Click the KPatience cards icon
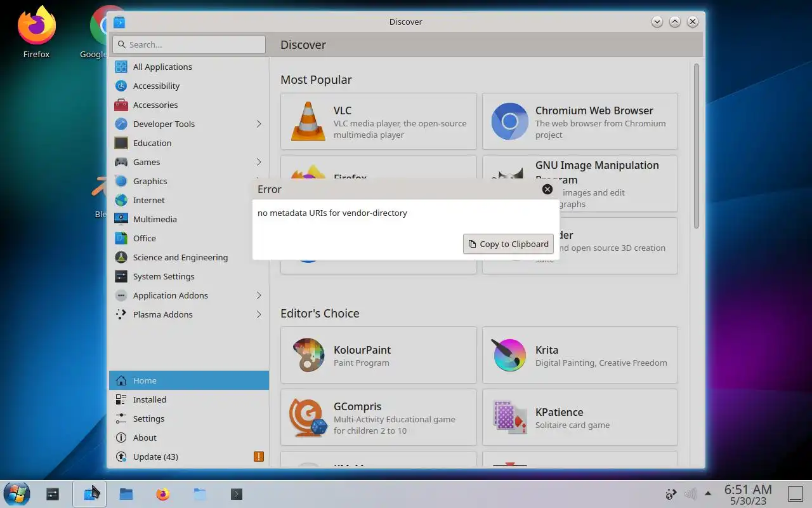This screenshot has height=508, width=812. coord(509,417)
